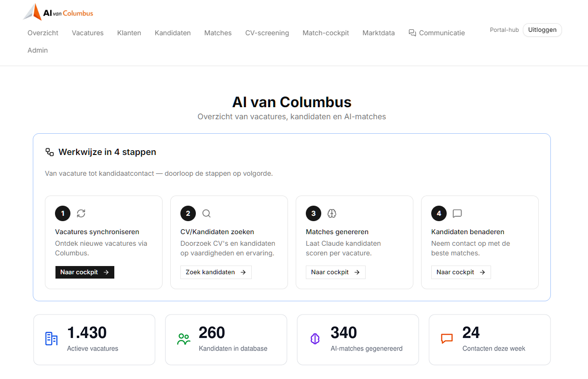Open the Matches section
The height and width of the screenshot is (379, 588).
point(218,33)
